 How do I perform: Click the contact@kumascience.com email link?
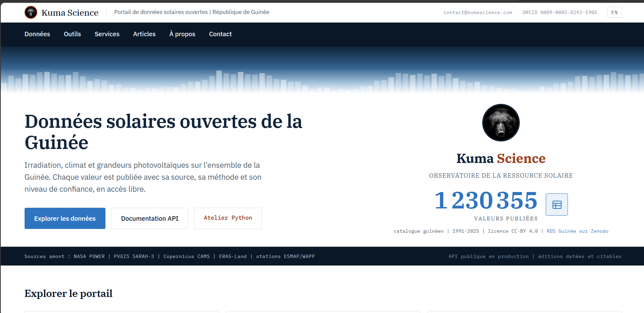pyautogui.click(x=478, y=12)
